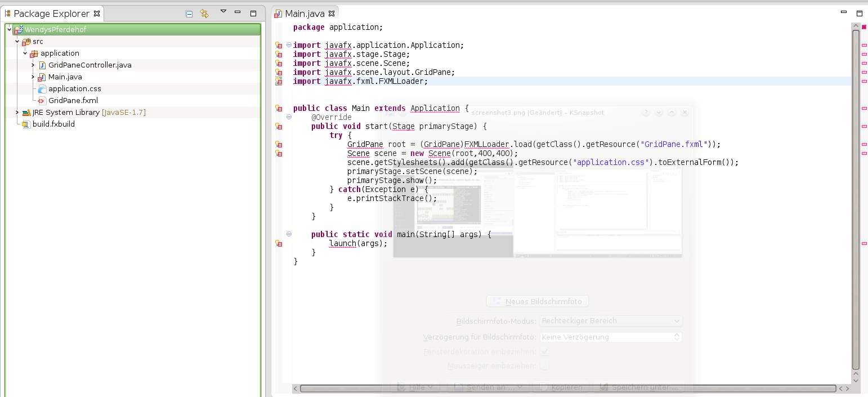Viewport: 868px width, 397px height.
Task: Select the build.fxbuild file icon
Action: (x=26, y=124)
